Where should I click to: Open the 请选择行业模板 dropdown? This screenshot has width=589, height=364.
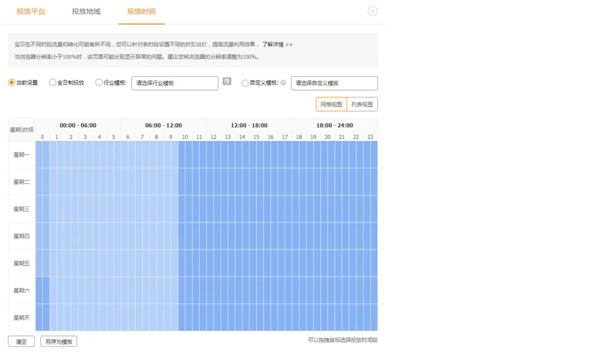click(x=175, y=83)
